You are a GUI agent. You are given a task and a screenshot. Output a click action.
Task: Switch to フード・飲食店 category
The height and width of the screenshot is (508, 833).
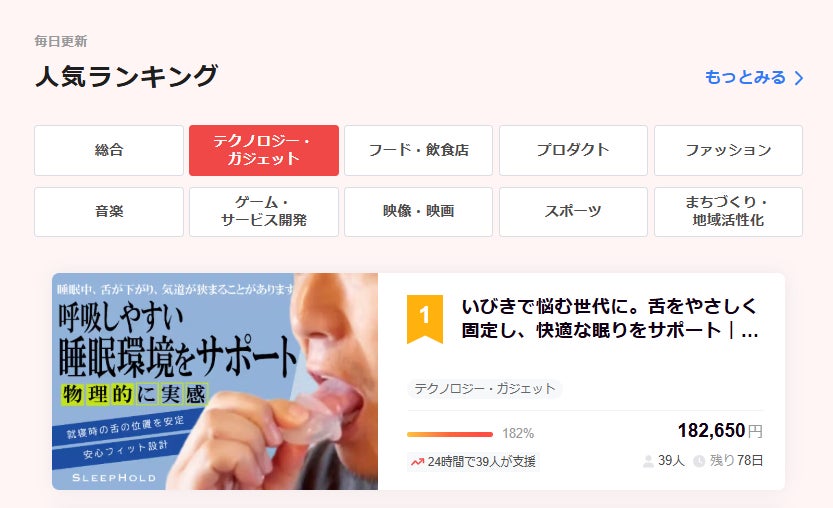pos(419,150)
